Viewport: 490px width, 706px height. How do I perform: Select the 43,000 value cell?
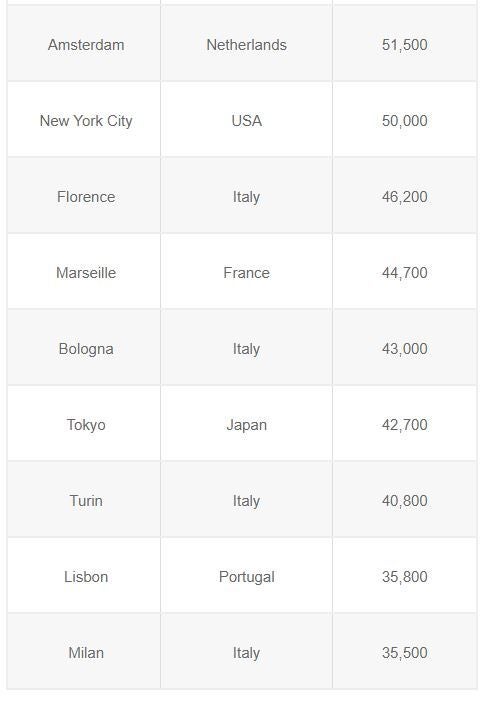pos(405,347)
